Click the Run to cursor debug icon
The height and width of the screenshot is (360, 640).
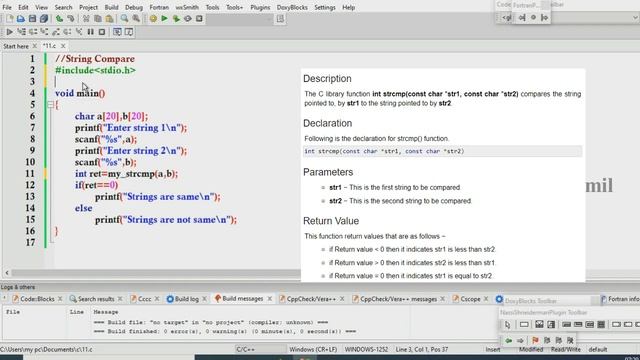[21, 32]
